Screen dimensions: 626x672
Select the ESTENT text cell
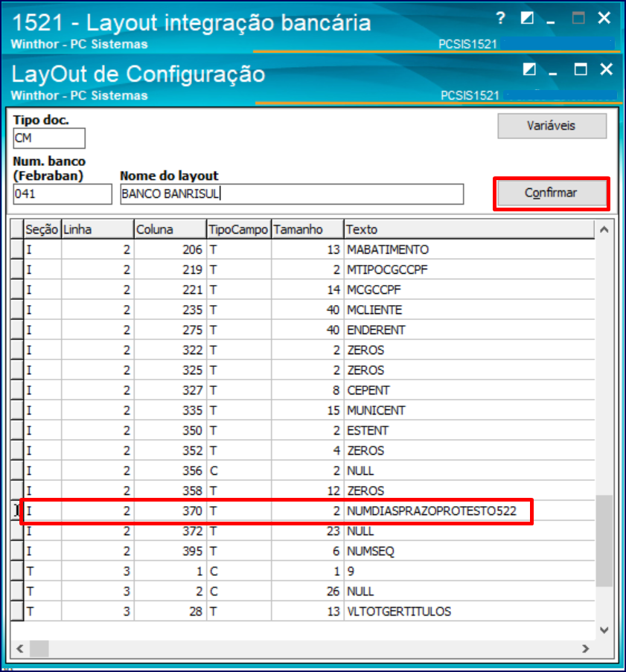pos(469,431)
